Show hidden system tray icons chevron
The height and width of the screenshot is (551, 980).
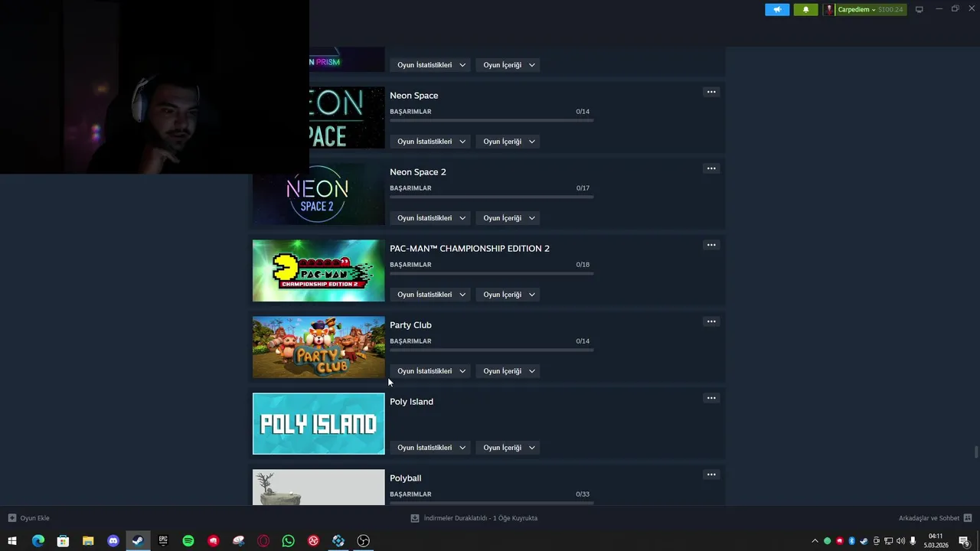815,541
